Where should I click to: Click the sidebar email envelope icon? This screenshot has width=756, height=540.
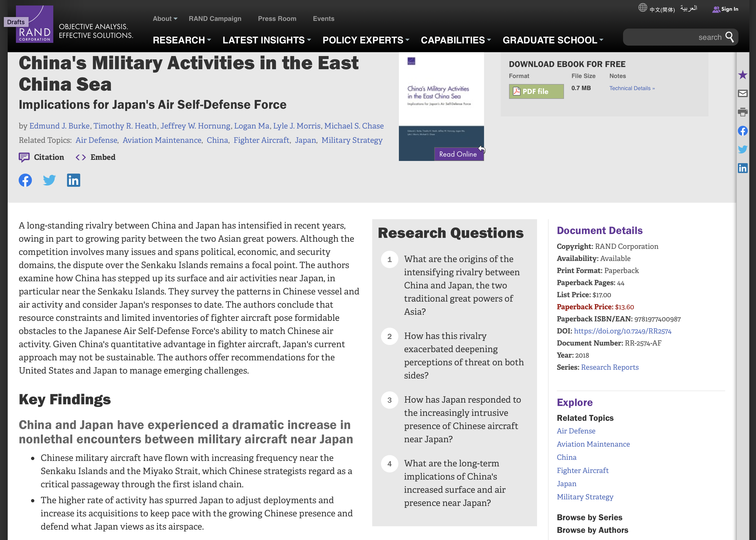[742, 93]
